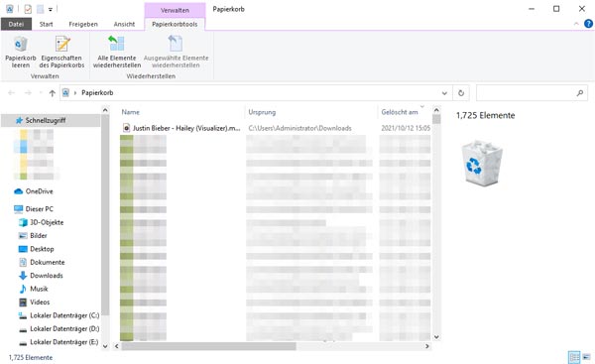Image resolution: width=595 pixels, height=364 pixels.
Task: Click the quick access properties checkmark icon
Action: [x=28, y=9]
